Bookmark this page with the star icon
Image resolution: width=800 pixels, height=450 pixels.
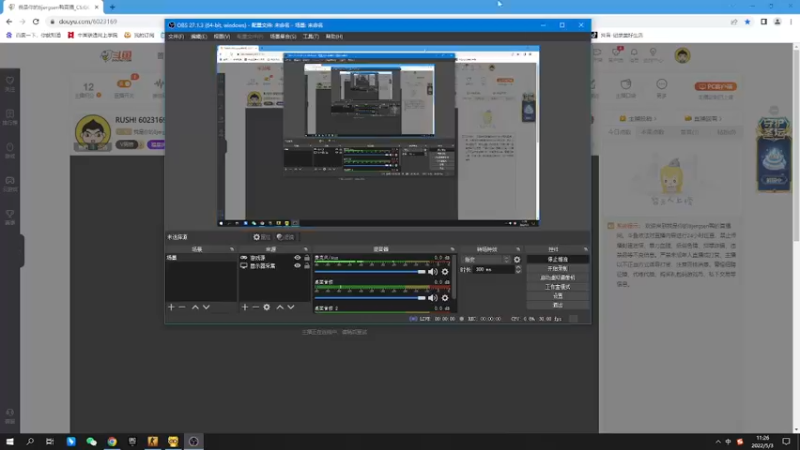pyautogui.click(x=747, y=22)
